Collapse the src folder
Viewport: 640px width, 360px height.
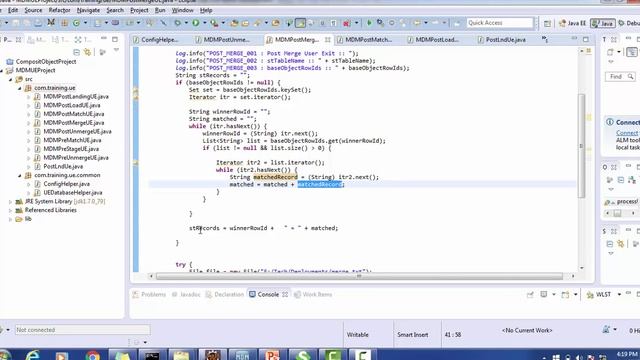coord(11,80)
